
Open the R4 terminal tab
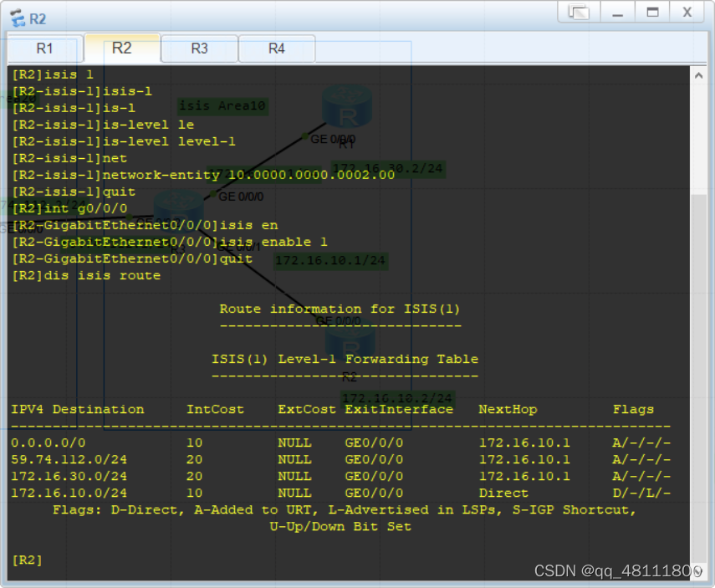(x=276, y=49)
